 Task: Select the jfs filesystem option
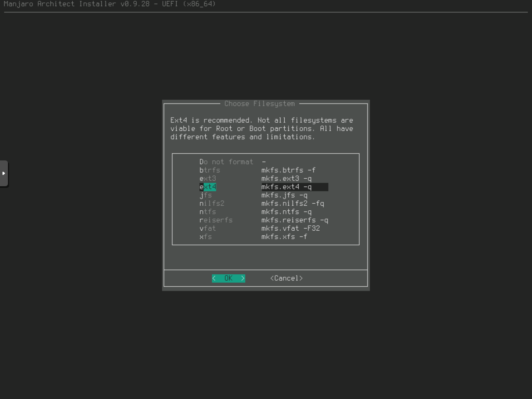coord(206,195)
